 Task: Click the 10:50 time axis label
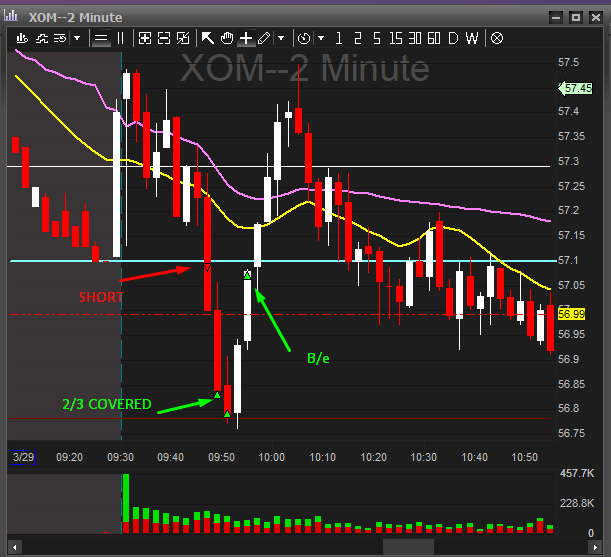[524, 457]
